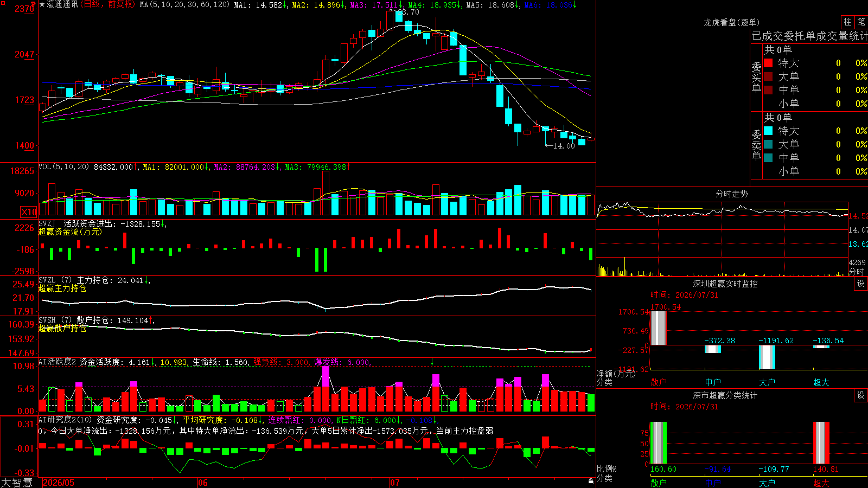Click the 大智慧 logo in the bottom corner
The image size is (868, 488).
[17, 483]
